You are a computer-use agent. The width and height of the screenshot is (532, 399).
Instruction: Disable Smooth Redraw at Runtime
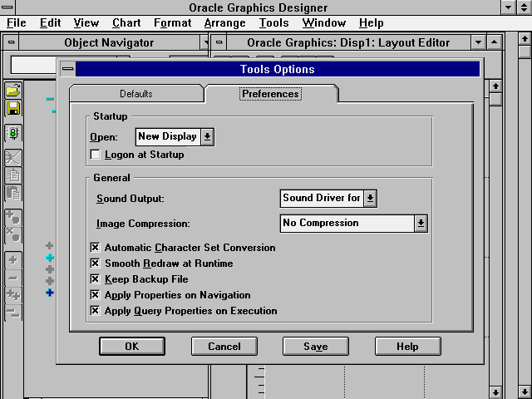(x=96, y=264)
